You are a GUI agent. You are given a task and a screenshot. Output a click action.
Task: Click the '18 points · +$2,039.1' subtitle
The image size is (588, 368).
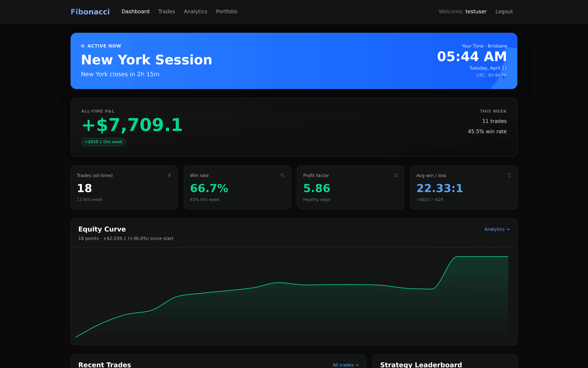[x=126, y=238]
